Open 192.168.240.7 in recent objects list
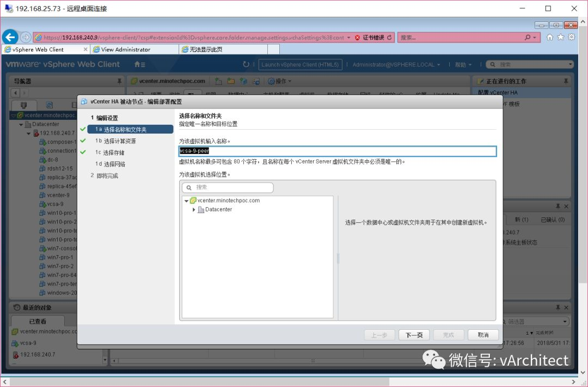The image size is (588, 387). (x=34, y=354)
